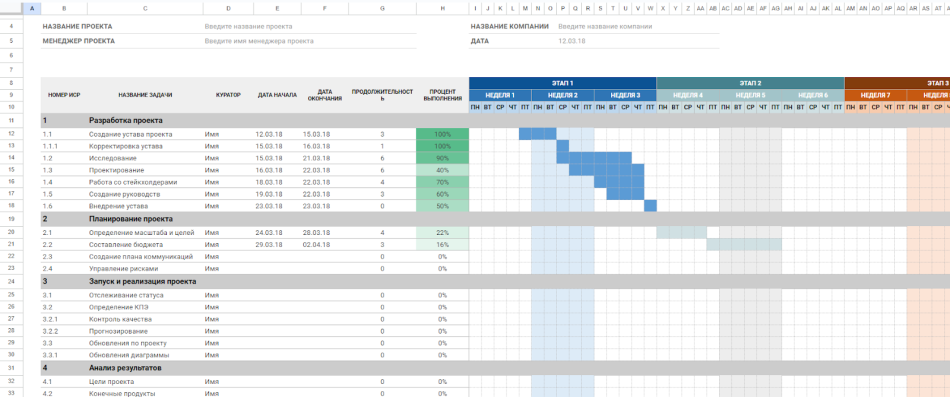Click the 'НАЗВАНИЕ ЗАДАЧИ' column heading
The height and width of the screenshot is (397, 950).
145,95
